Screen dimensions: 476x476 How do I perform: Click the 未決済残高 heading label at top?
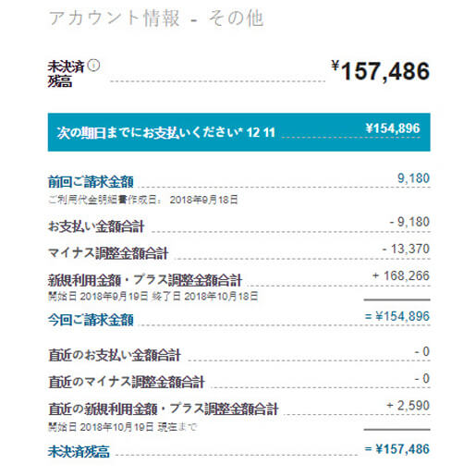67,74
